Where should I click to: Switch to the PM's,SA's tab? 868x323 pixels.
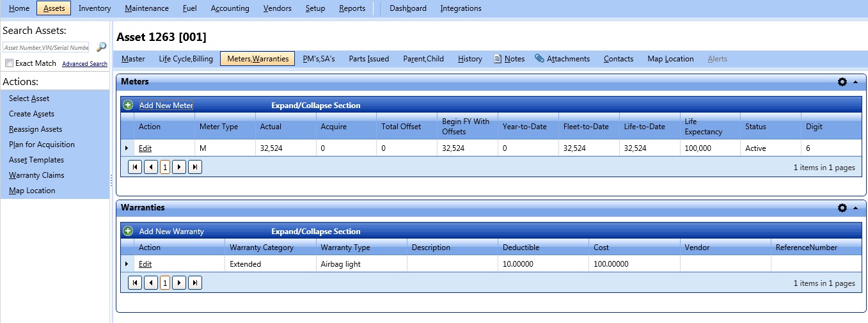click(319, 59)
